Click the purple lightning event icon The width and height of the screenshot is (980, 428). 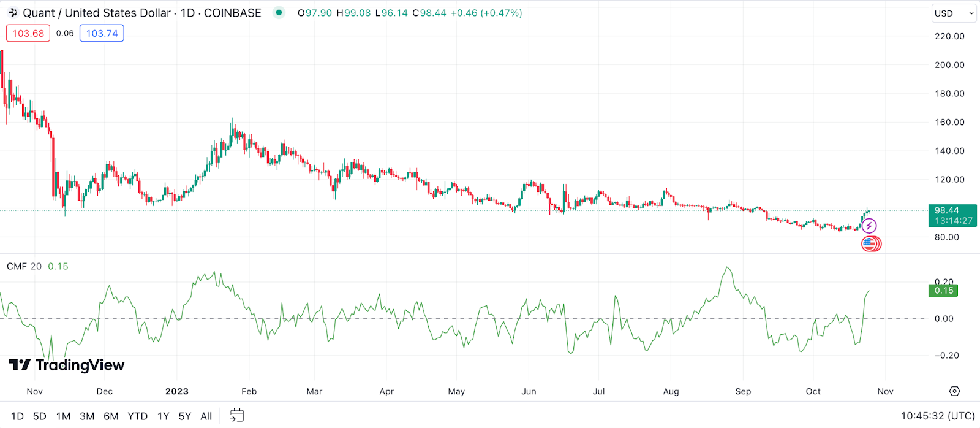[869, 226]
